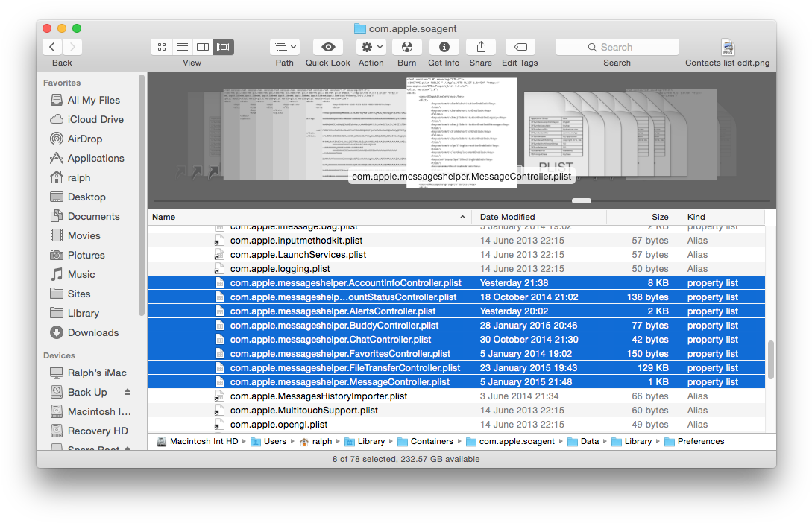Click Data in path bar
The height and width of the screenshot is (523, 812).
coord(583,441)
